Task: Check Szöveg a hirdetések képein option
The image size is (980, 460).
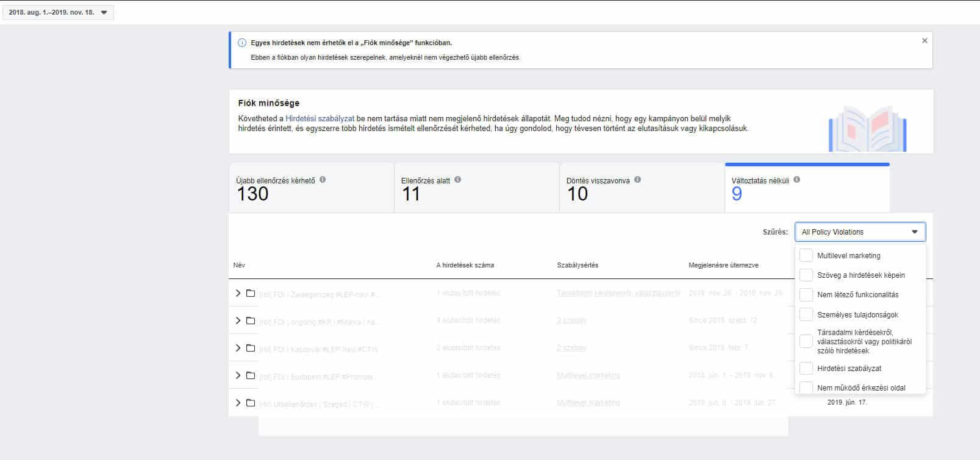Action: (806, 275)
